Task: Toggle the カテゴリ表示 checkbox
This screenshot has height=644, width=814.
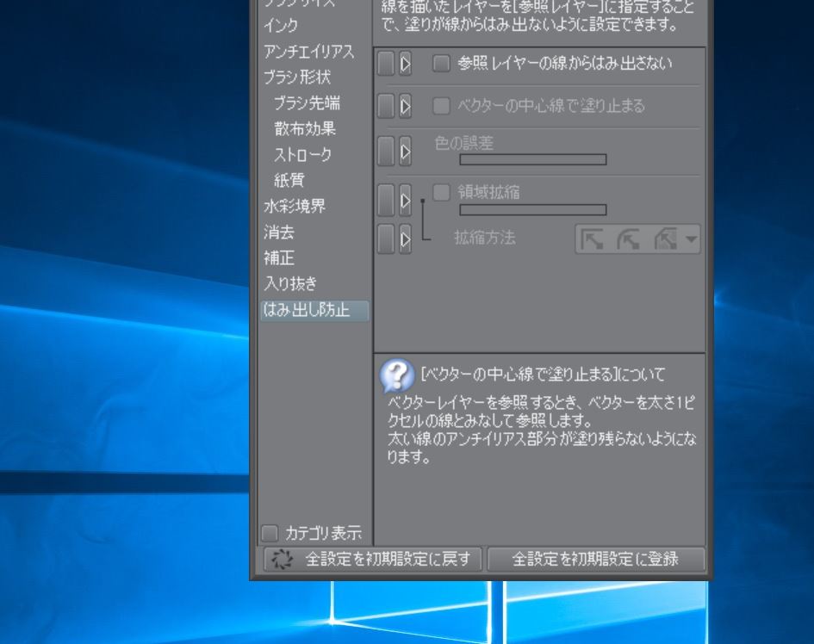Action: click(270, 532)
